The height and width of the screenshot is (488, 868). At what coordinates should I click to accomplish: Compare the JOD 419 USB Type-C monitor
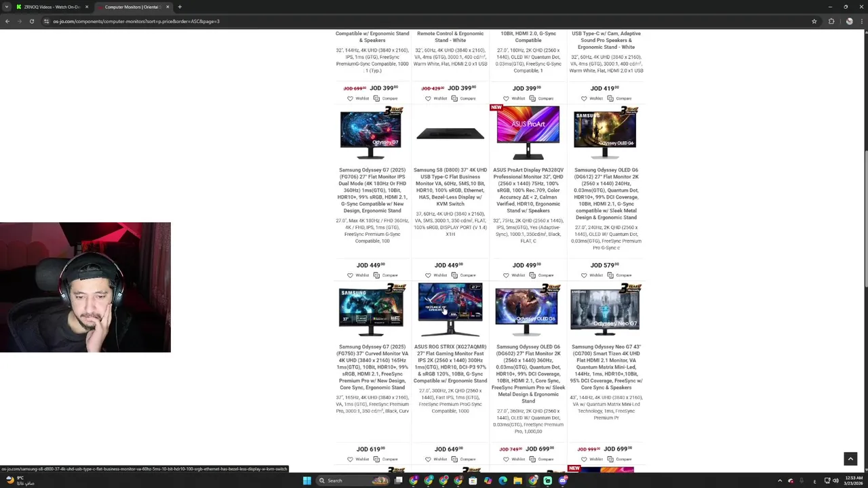619,98
